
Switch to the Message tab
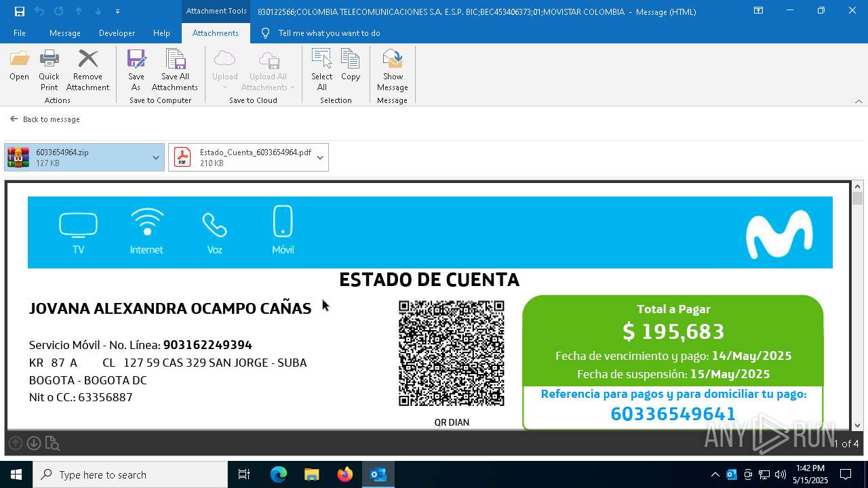(x=65, y=33)
